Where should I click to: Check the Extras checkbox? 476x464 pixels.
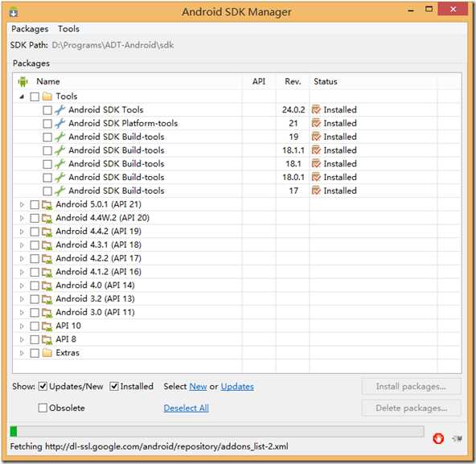[35, 353]
